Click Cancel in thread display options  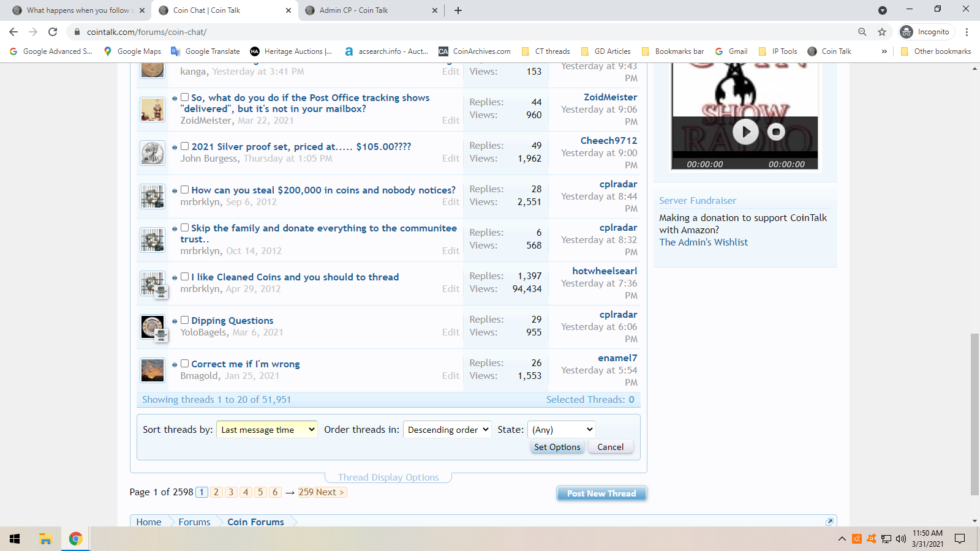pos(611,447)
